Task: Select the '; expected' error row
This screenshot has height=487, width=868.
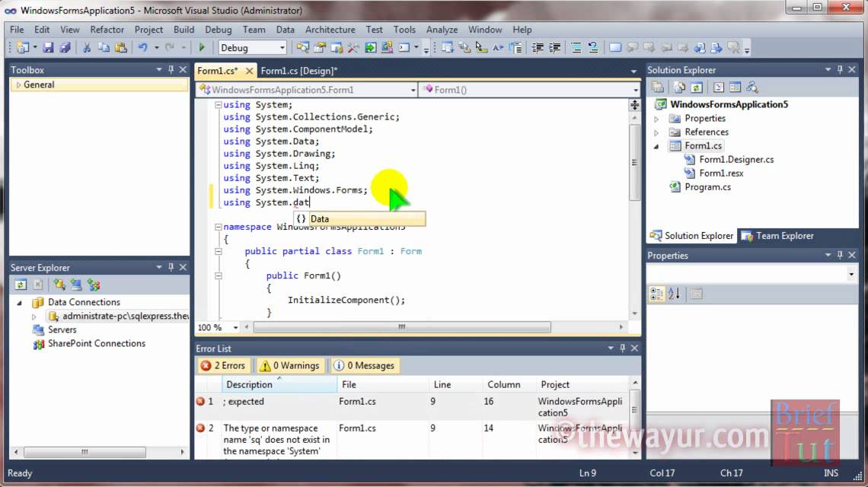Action: tap(412, 407)
